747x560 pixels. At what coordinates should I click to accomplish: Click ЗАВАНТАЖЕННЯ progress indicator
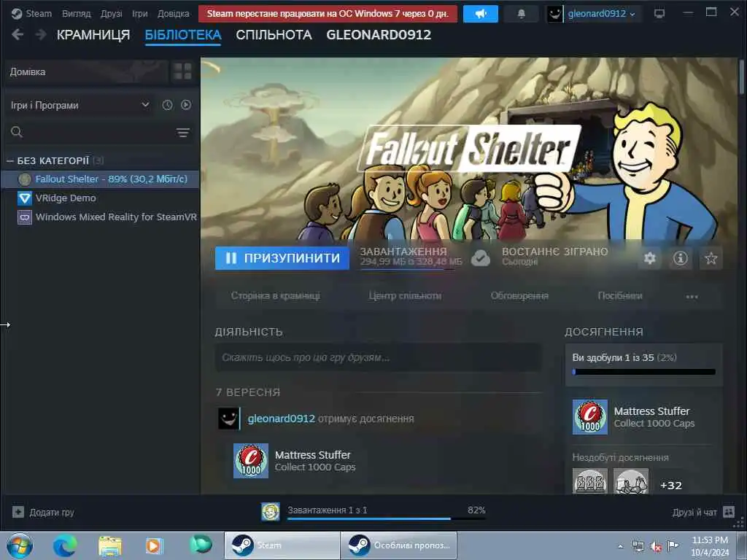411,258
